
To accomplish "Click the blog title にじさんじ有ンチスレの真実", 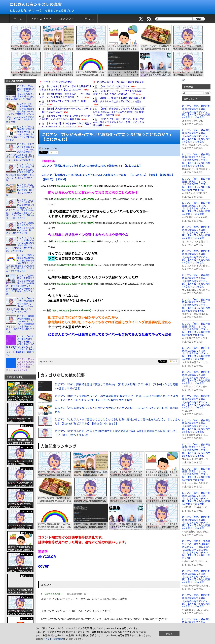I will [35, 4].
